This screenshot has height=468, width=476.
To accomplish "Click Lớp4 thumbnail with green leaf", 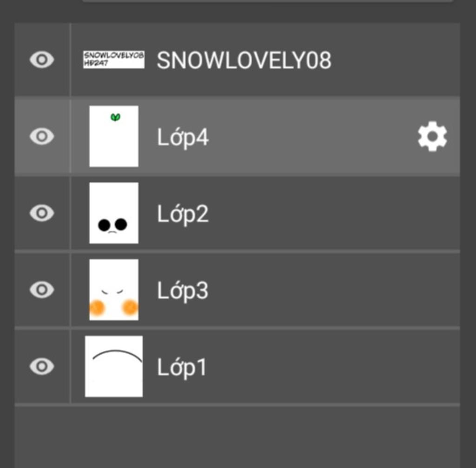I will point(113,136).
